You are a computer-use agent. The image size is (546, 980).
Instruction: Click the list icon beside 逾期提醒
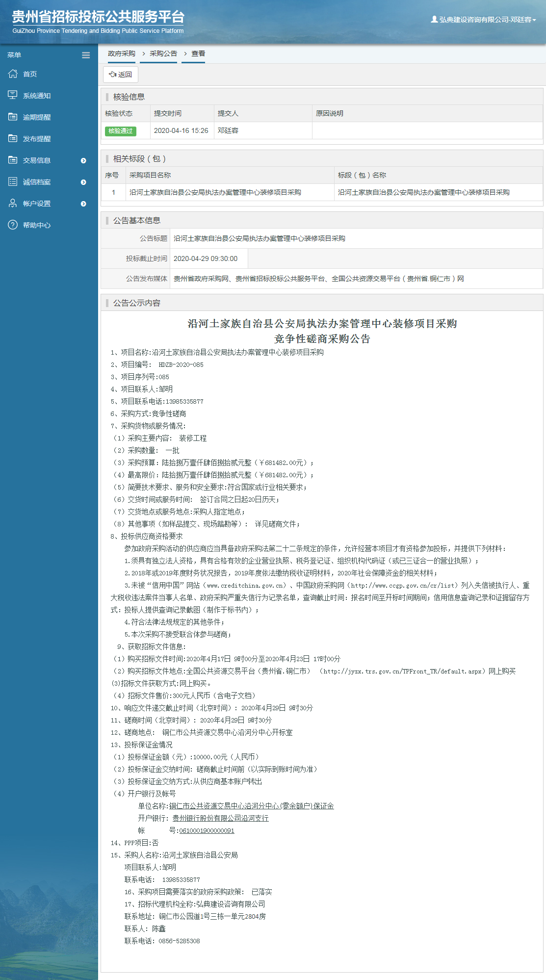(x=13, y=117)
